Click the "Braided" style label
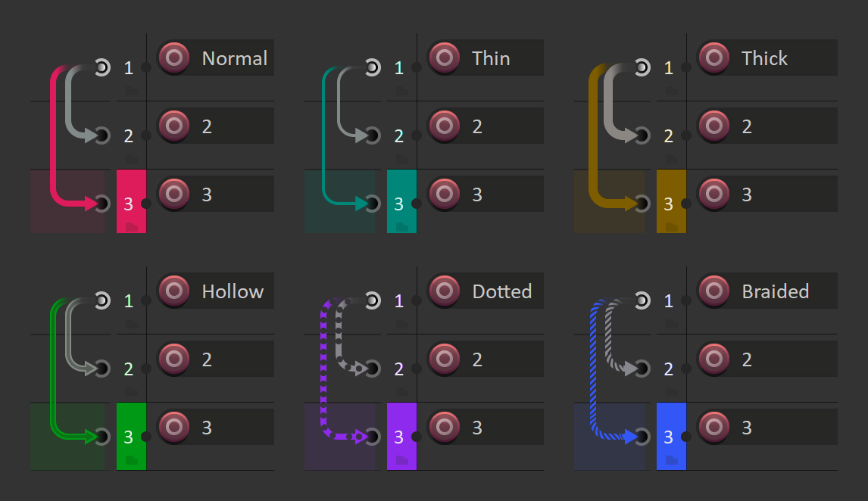This screenshot has width=868, height=501. click(x=776, y=291)
